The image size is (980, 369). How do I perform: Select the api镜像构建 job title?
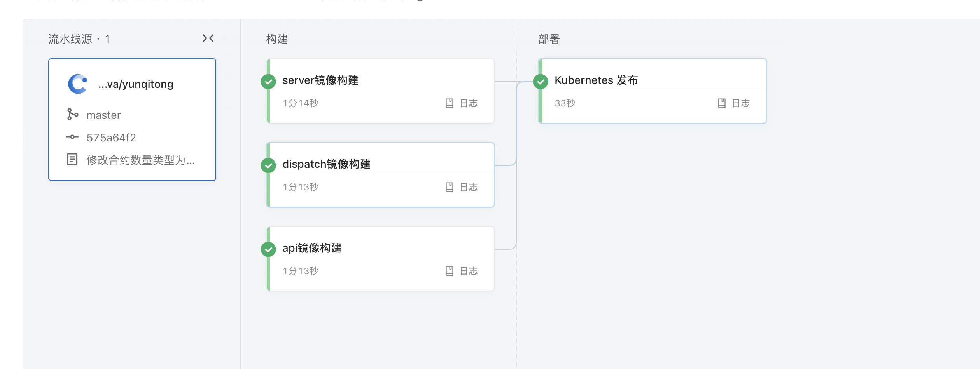[312, 248]
